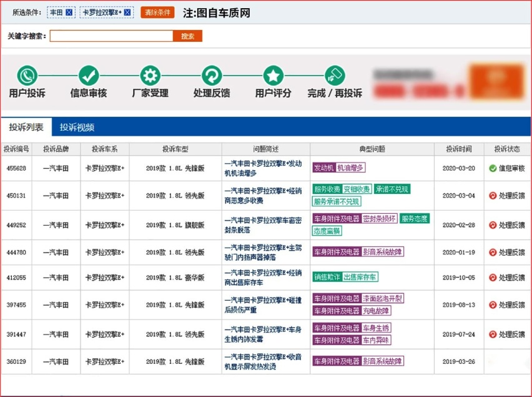Open complaint about 主驾驶门内扬声器掉落
Image resolution: width=532 pixels, height=397 pixels.
click(x=263, y=253)
